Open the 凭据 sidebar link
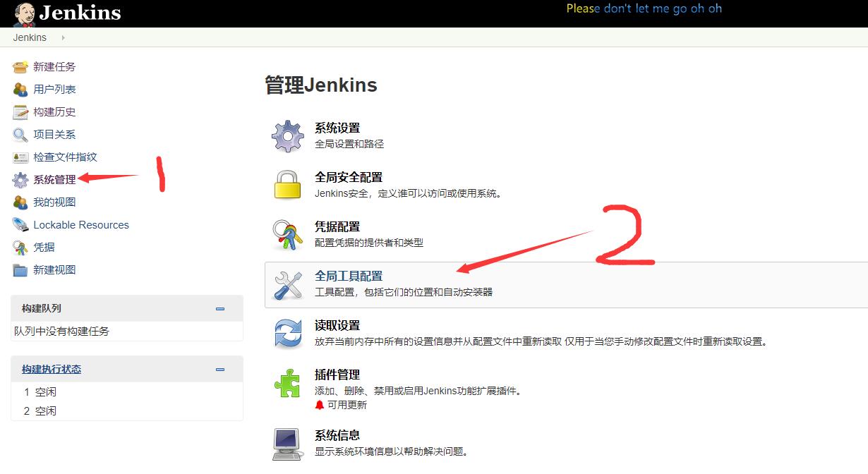The height and width of the screenshot is (474, 868). click(x=44, y=248)
